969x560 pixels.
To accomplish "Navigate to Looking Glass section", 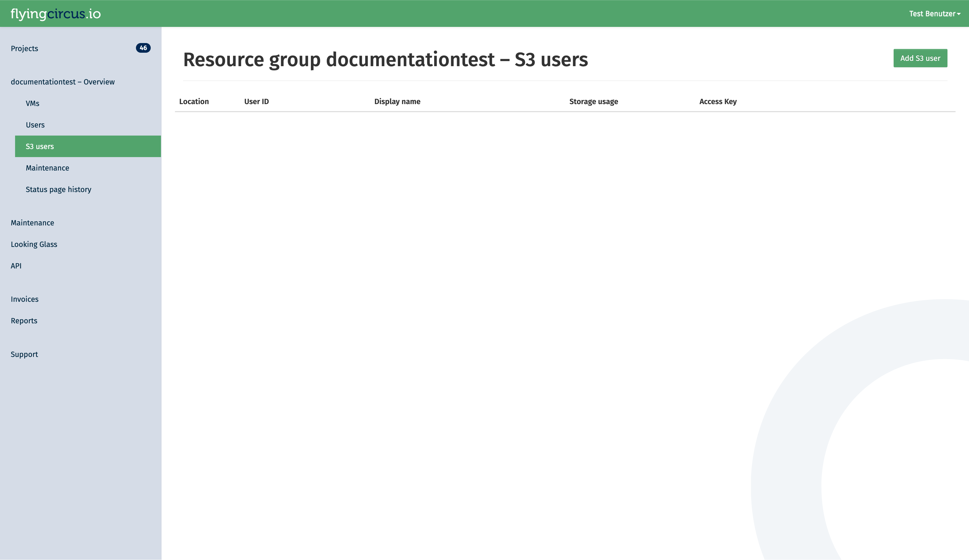I will pyautogui.click(x=33, y=243).
